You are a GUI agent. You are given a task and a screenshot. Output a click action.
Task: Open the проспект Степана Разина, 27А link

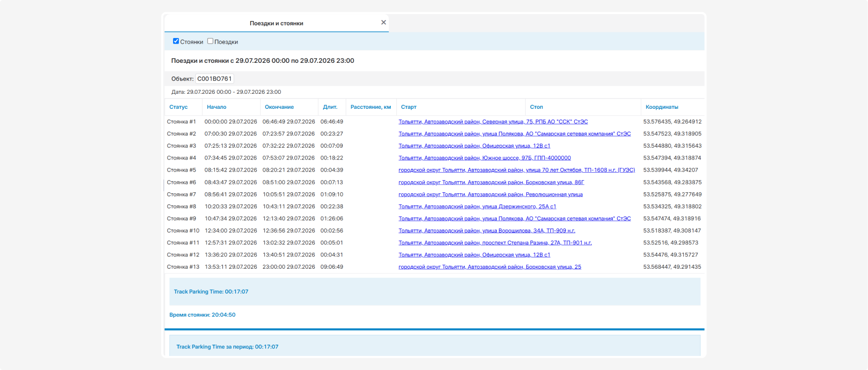tap(495, 243)
